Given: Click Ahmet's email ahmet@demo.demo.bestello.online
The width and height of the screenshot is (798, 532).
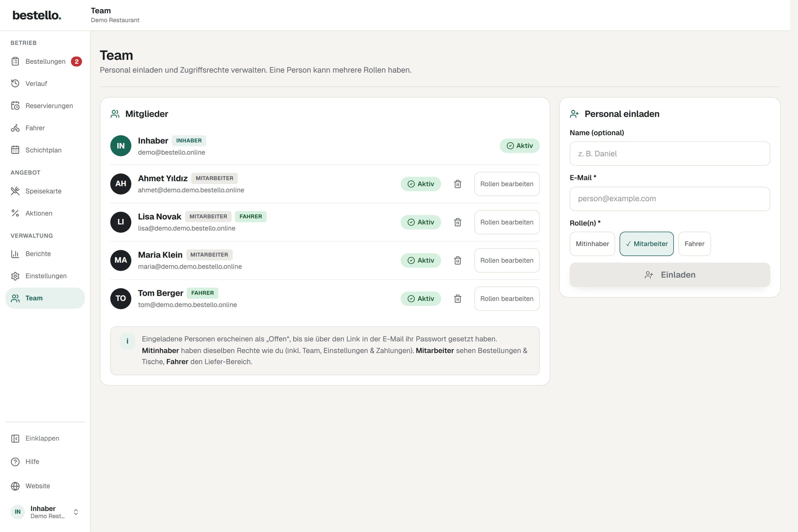Looking at the screenshot, I should click(191, 190).
